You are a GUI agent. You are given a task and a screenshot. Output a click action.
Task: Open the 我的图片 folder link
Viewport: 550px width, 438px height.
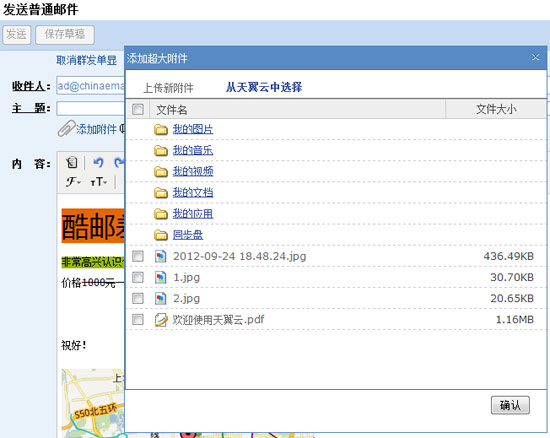(193, 129)
